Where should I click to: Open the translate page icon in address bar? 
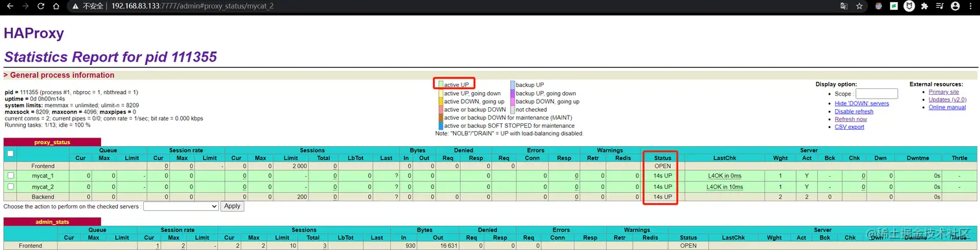(x=844, y=6)
